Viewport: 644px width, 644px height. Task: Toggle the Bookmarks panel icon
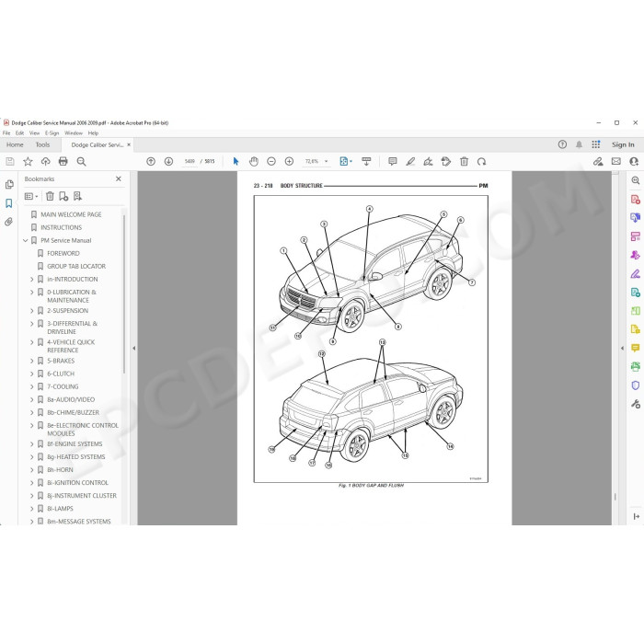point(9,203)
